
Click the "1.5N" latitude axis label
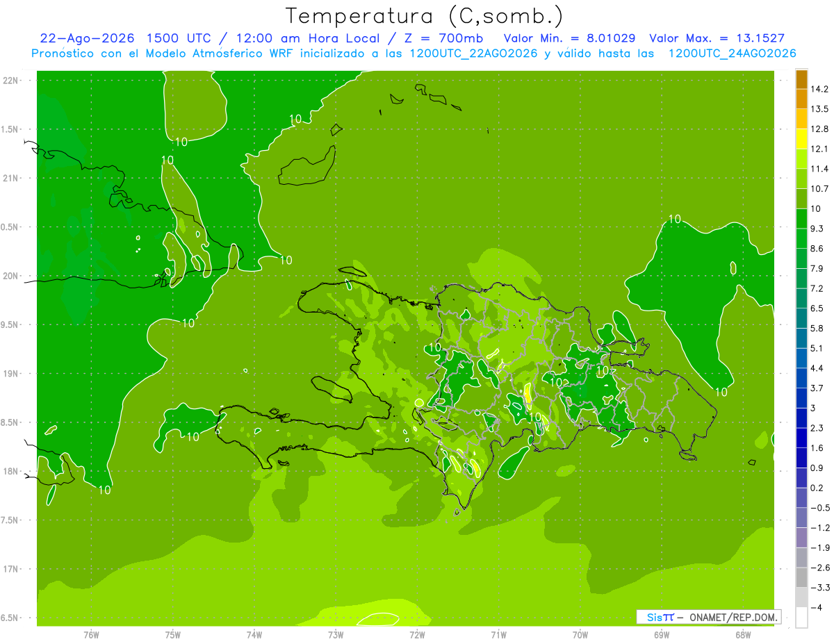pos(10,129)
